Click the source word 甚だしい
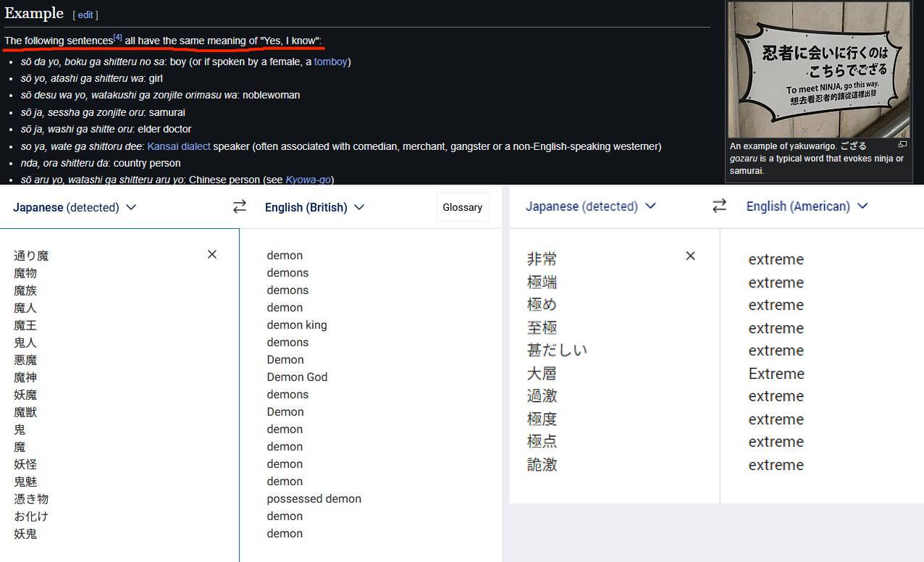This screenshot has width=924, height=562. pos(557,351)
